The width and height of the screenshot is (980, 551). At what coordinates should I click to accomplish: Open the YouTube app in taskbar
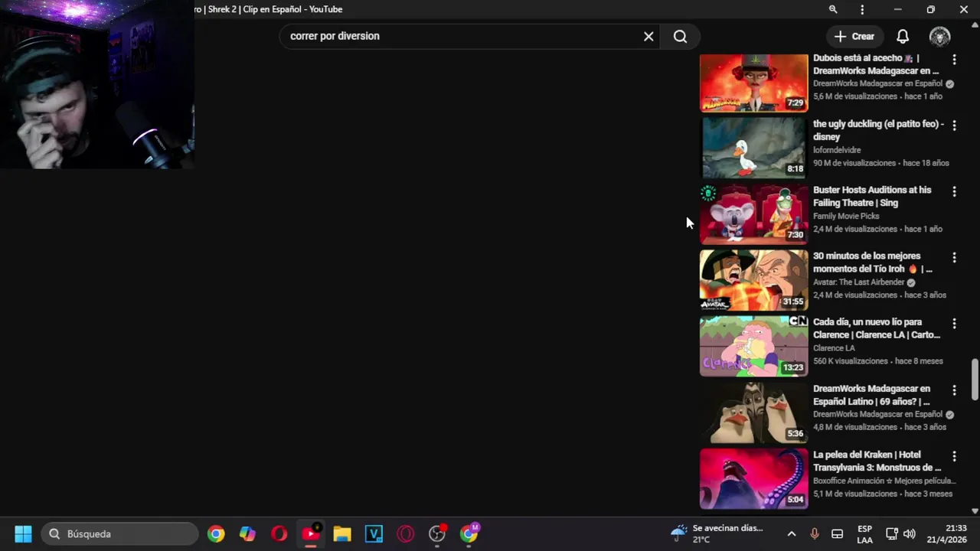click(x=311, y=533)
